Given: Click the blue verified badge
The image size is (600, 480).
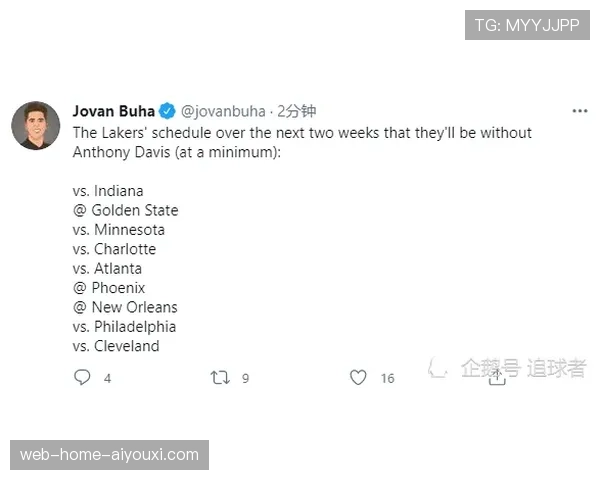Looking at the screenshot, I should (x=167, y=111).
